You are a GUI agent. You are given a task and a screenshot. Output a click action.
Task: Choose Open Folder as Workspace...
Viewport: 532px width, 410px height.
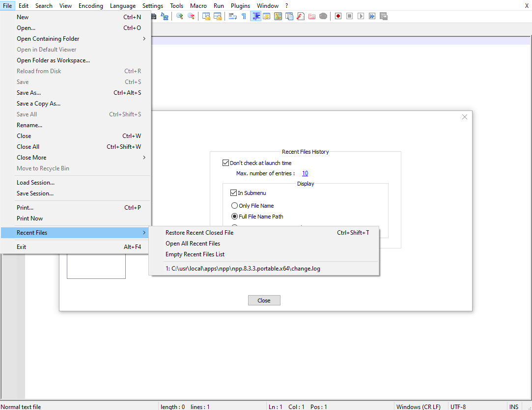coord(76,60)
